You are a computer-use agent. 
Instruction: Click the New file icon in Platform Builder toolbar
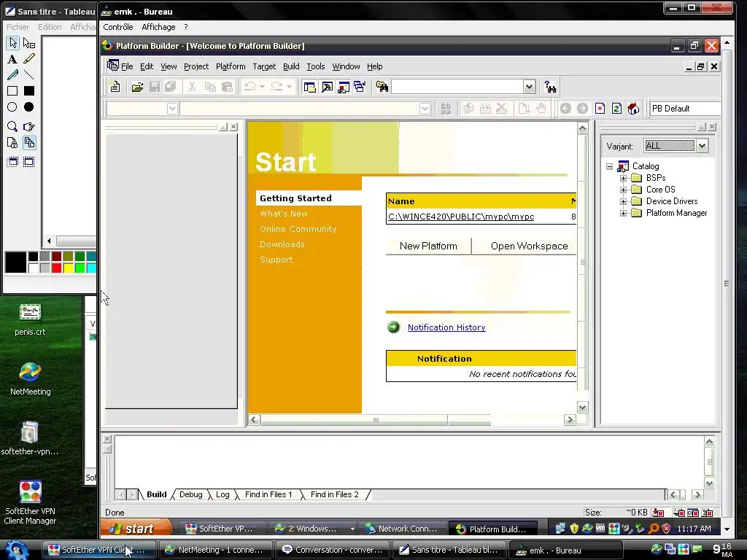pos(115,87)
